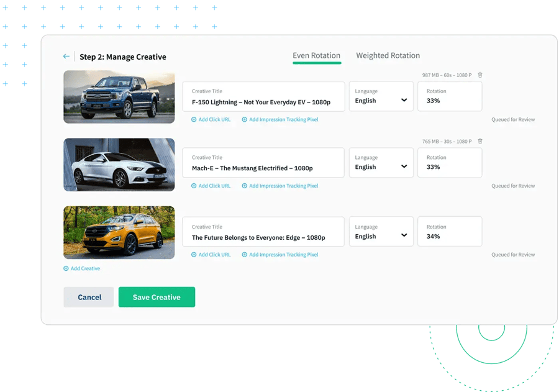Open Language dropdown for Edge creative

(381, 232)
